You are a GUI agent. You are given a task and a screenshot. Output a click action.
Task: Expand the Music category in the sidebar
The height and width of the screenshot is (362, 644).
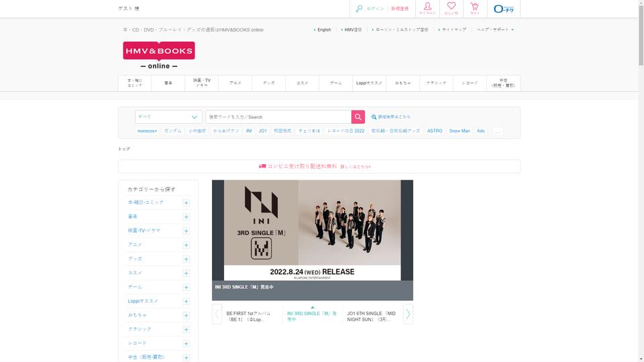(186, 217)
